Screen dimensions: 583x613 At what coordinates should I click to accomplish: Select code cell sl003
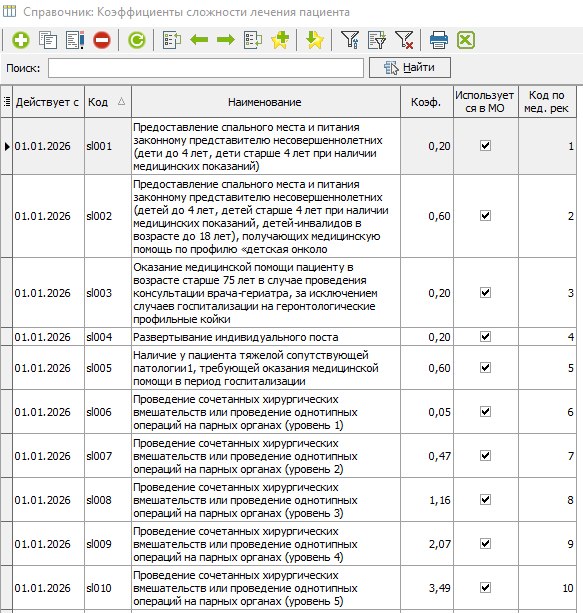pyautogui.click(x=108, y=293)
